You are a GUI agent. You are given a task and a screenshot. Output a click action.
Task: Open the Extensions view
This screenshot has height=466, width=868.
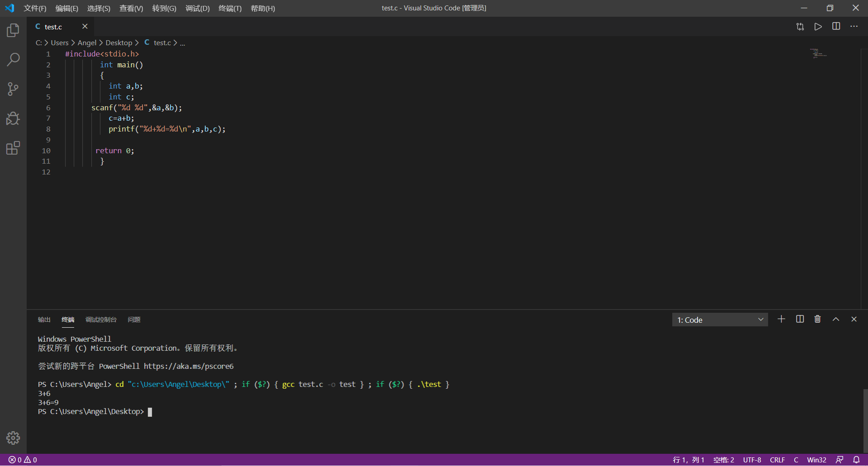click(x=13, y=148)
